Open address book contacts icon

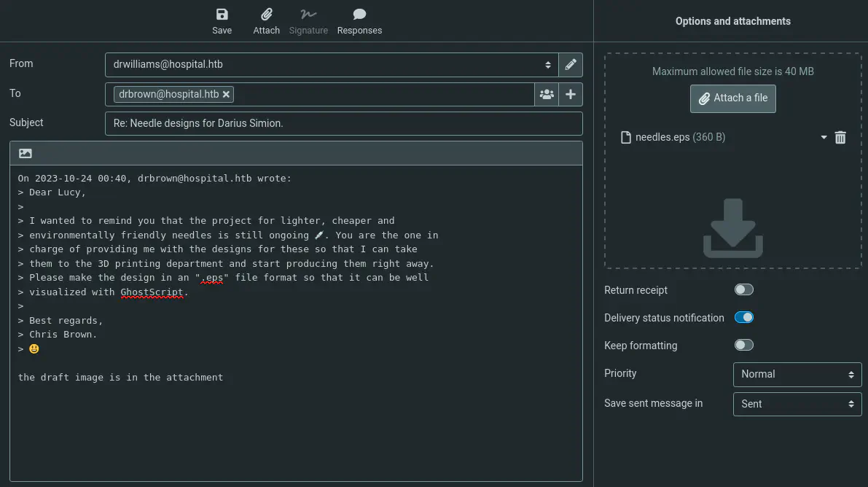[547, 94]
